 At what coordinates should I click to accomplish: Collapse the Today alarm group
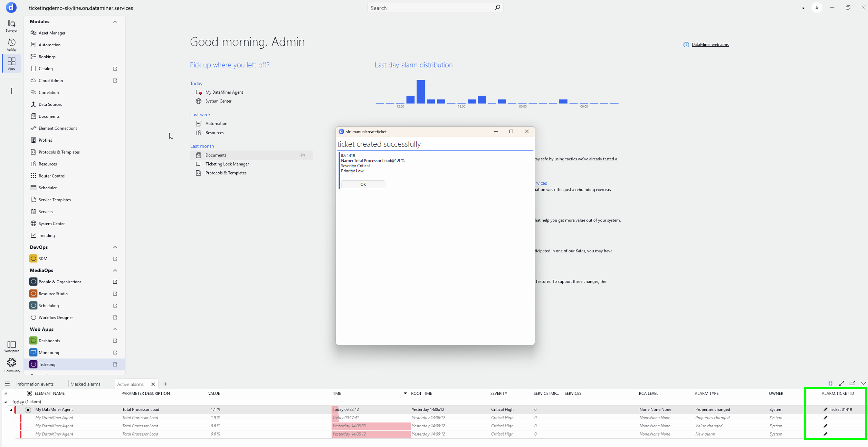click(x=6, y=402)
